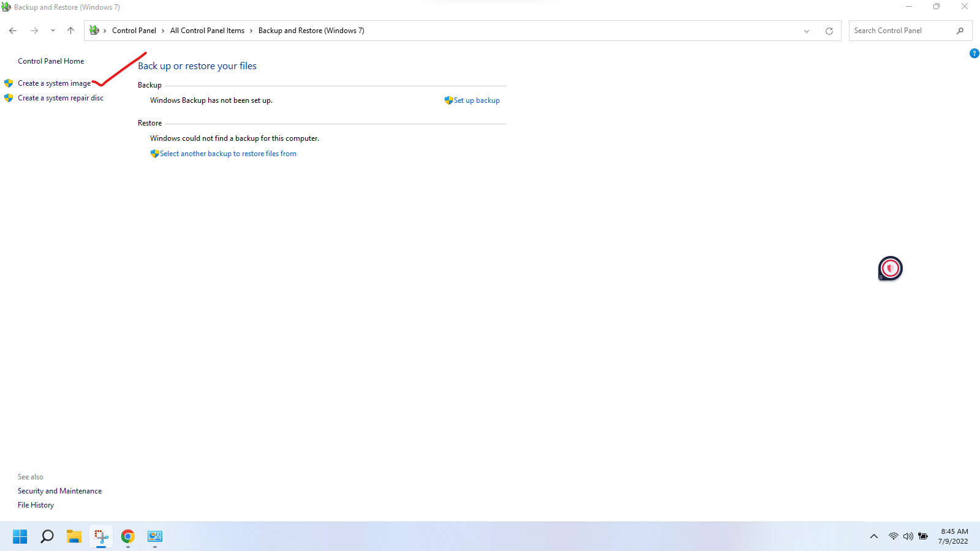Click the Restore section label
This screenshot has height=551, width=980.
coord(150,123)
